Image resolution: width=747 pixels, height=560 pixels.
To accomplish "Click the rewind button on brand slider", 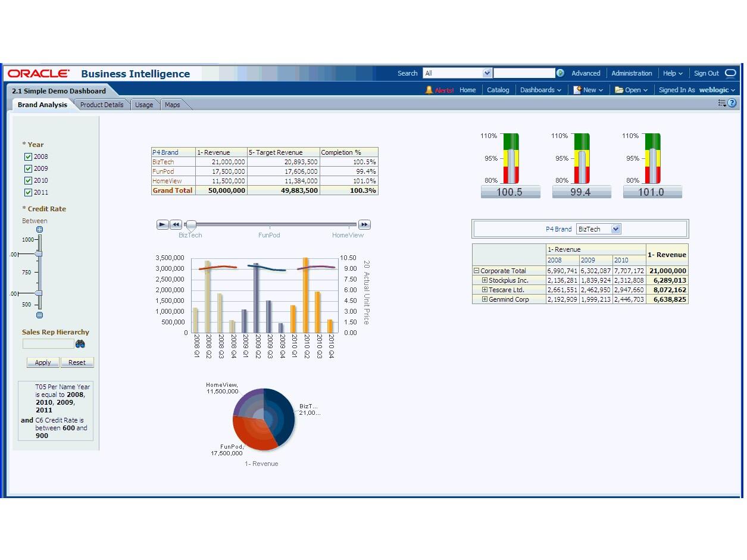I will [x=176, y=224].
